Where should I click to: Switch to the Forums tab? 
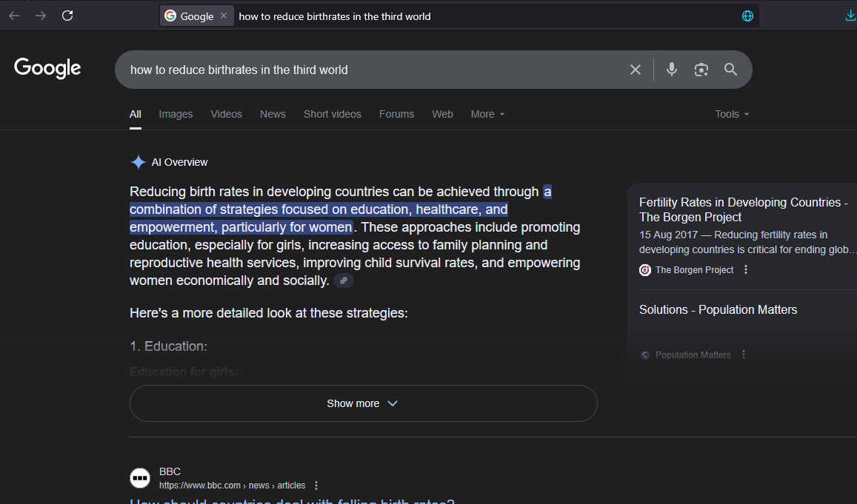(397, 114)
